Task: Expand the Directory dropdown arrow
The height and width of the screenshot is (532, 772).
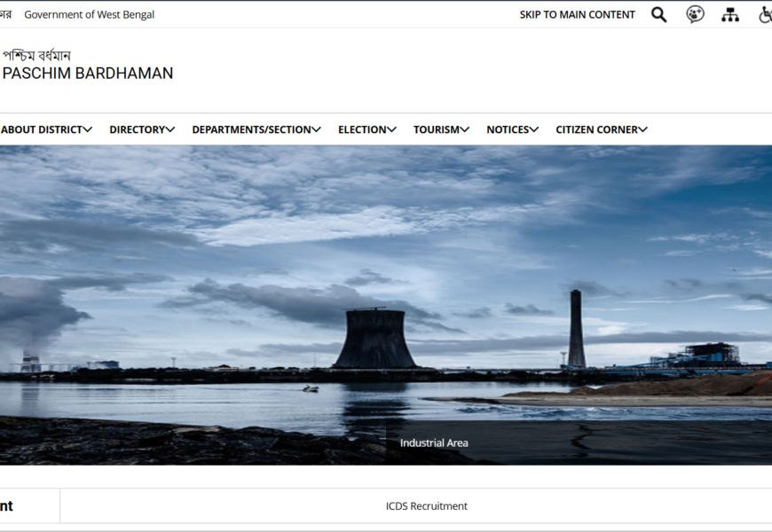Action: 170,129
